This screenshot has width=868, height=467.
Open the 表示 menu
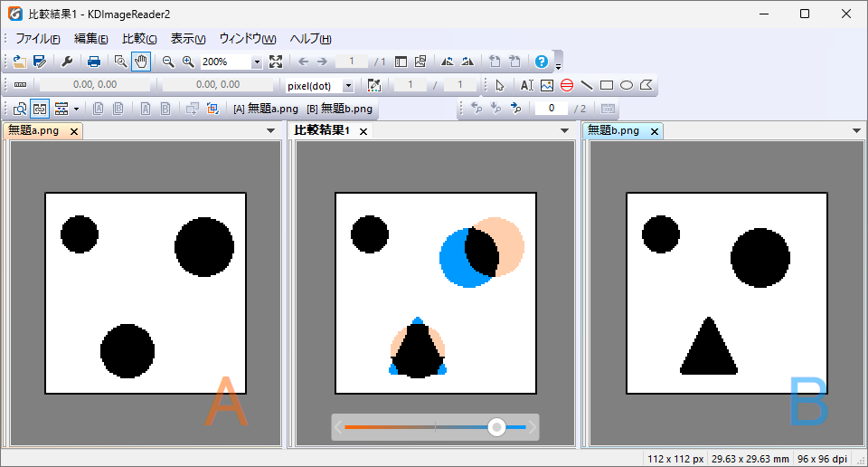pyautogui.click(x=188, y=39)
